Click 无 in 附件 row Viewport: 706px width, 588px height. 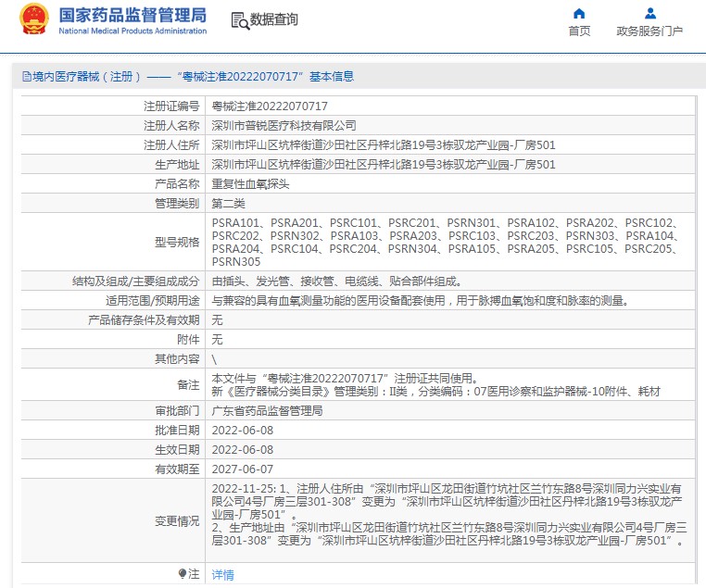tap(217, 340)
